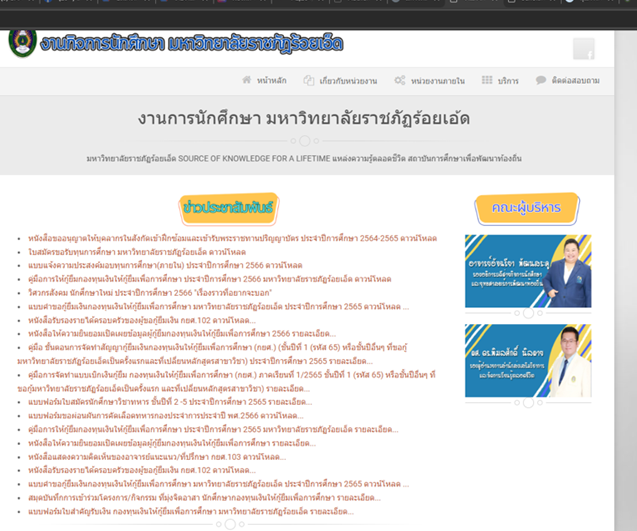This screenshot has height=531, width=637.
Task: Open first executive banner with blue suit
Action: pyautogui.click(x=528, y=271)
